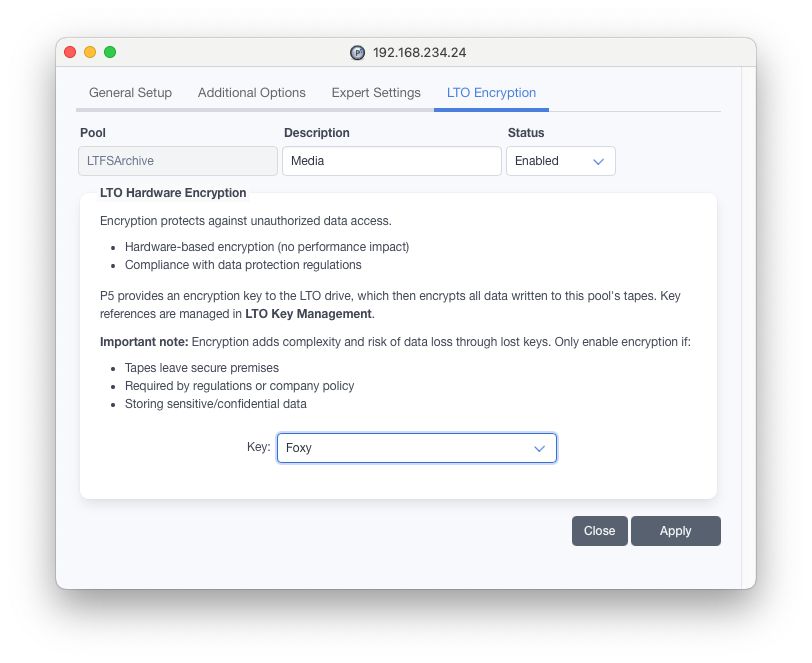The height and width of the screenshot is (663, 812).
Task: Switch to the Additional Options tab
Action: [252, 93]
